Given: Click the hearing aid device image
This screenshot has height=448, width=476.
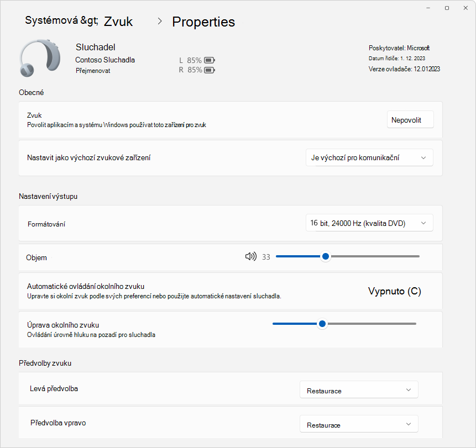Looking at the screenshot, I should coord(40,57).
